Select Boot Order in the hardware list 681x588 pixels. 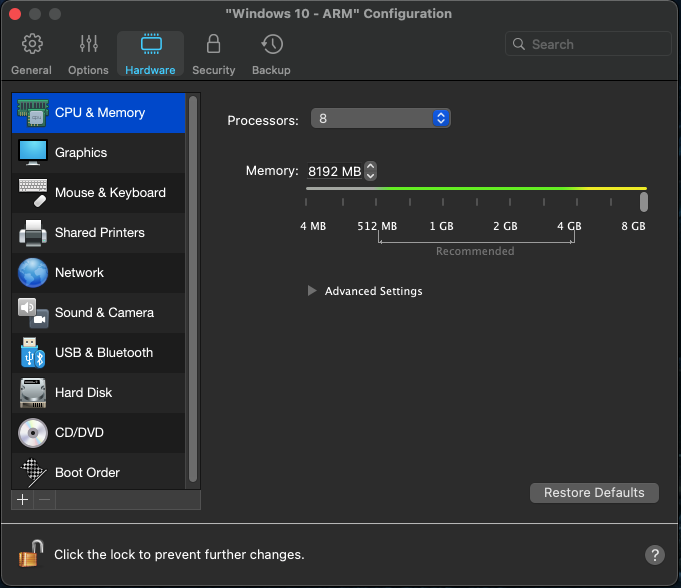(99, 472)
